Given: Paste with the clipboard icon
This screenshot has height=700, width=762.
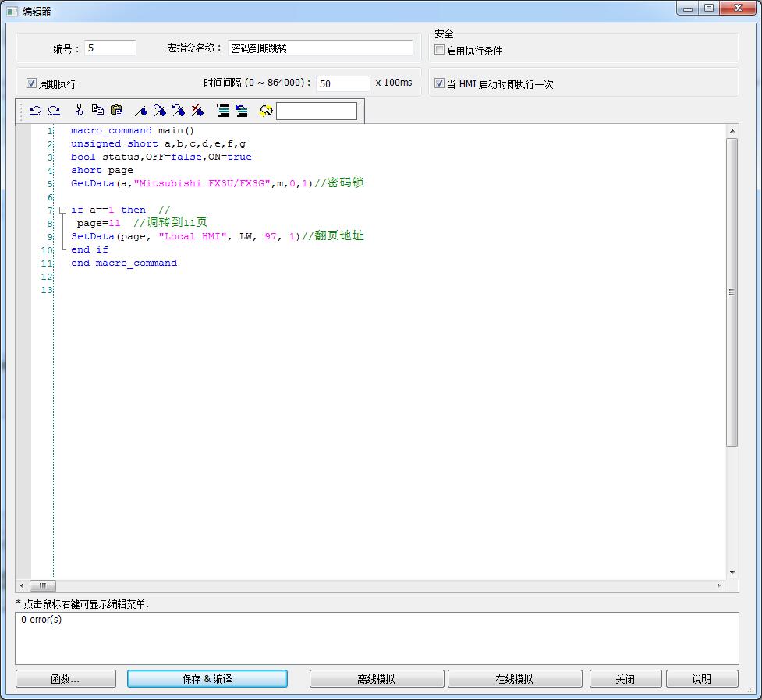Looking at the screenshot, I should coord(116,111).
